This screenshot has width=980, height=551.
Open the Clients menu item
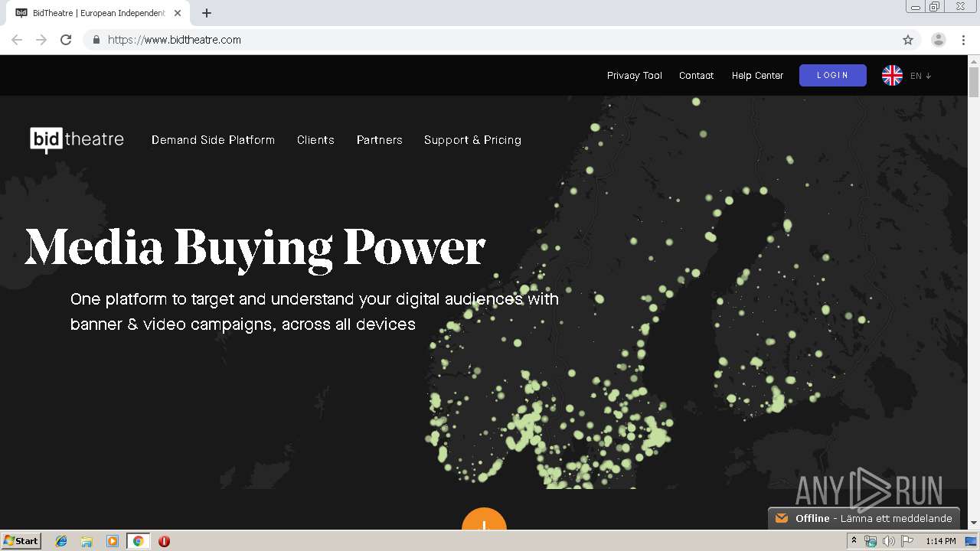[315, 140]
